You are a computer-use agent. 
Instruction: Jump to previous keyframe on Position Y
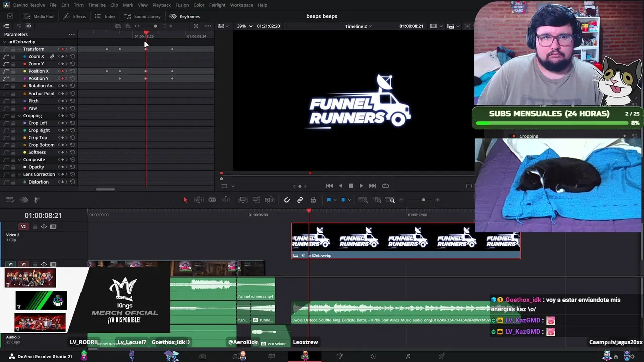pos(59,79)
